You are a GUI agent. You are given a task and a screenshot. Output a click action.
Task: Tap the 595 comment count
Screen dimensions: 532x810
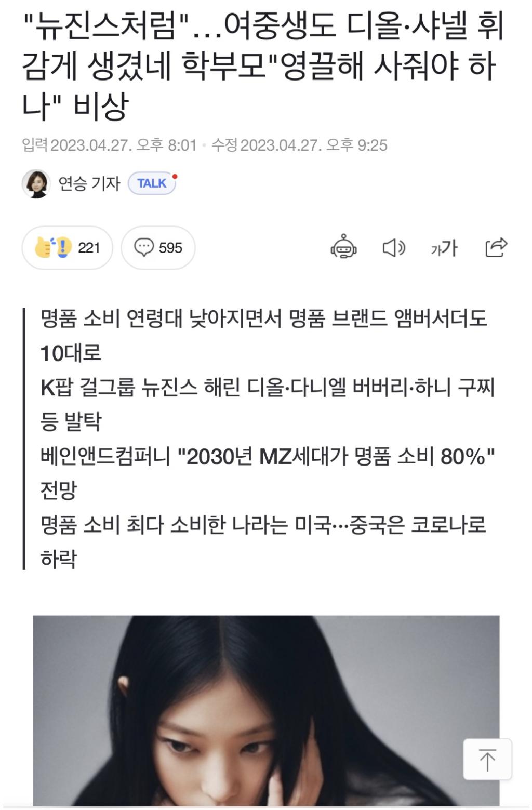(x=170, y=248)
